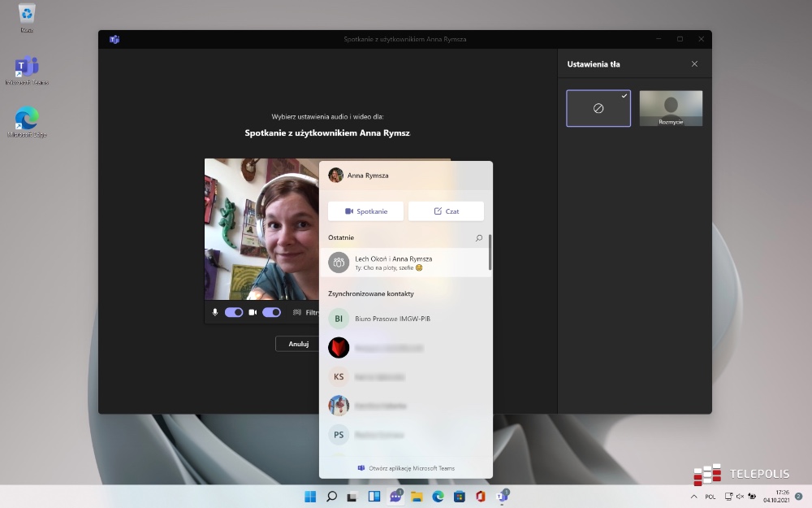Choose the Rozmycie blur background
Viewport: 812px width, 508px height.
point(671,108)
